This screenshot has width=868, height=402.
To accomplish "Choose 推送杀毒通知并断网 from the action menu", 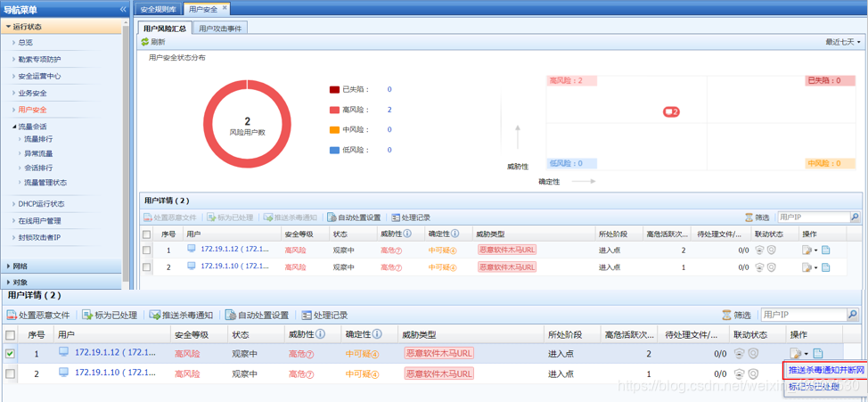I will (x=826, y=370).
